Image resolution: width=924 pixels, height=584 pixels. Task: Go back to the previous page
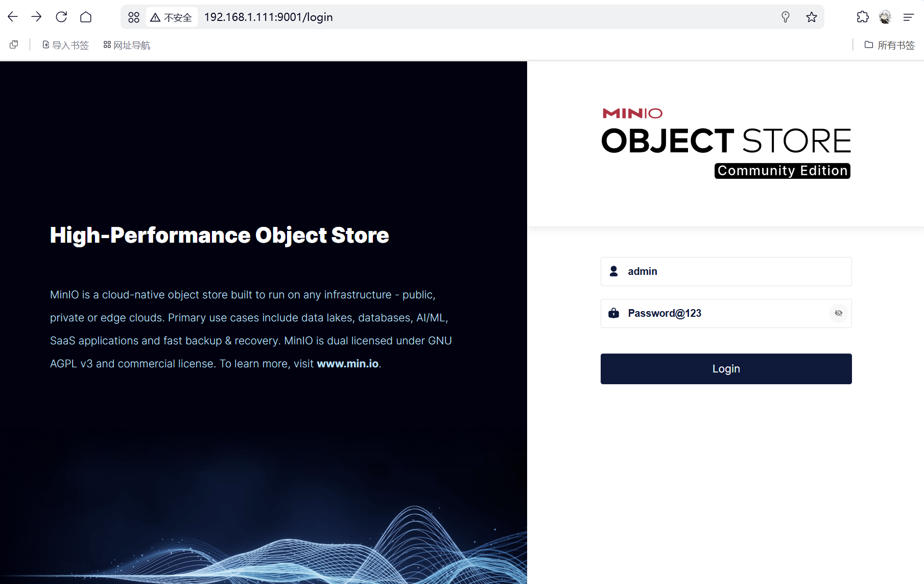[13, 17]
